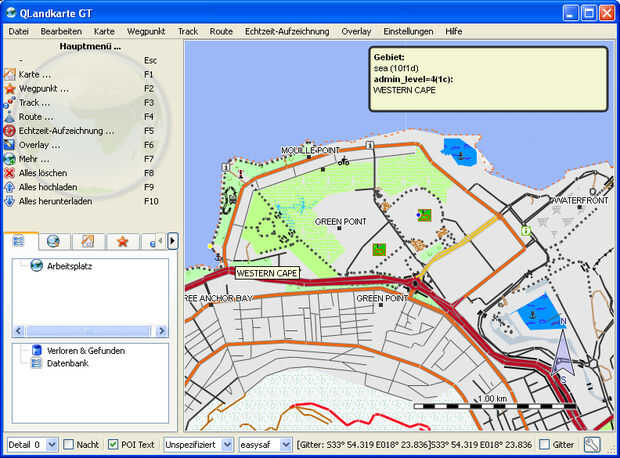Click the Arbeitsplatz globe icon

(36, 265)
